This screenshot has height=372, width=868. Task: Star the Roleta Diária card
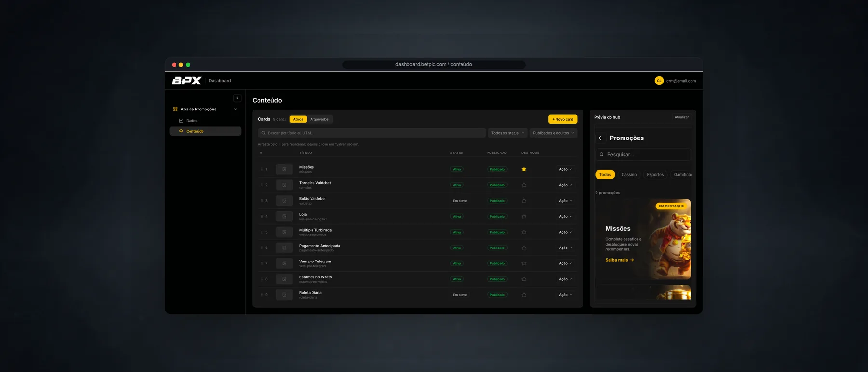[524, 295]
